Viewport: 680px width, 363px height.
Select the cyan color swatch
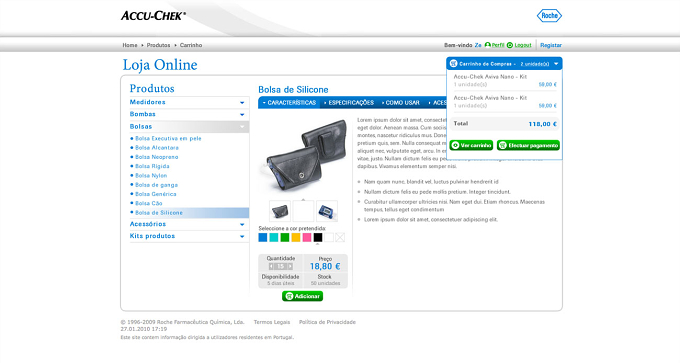click(x=274, y=237)
